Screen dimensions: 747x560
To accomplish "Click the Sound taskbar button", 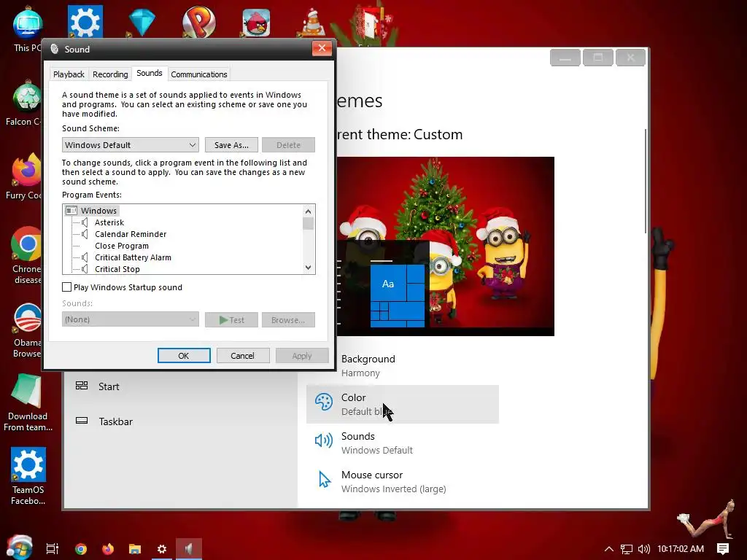I will pos(189,549).
